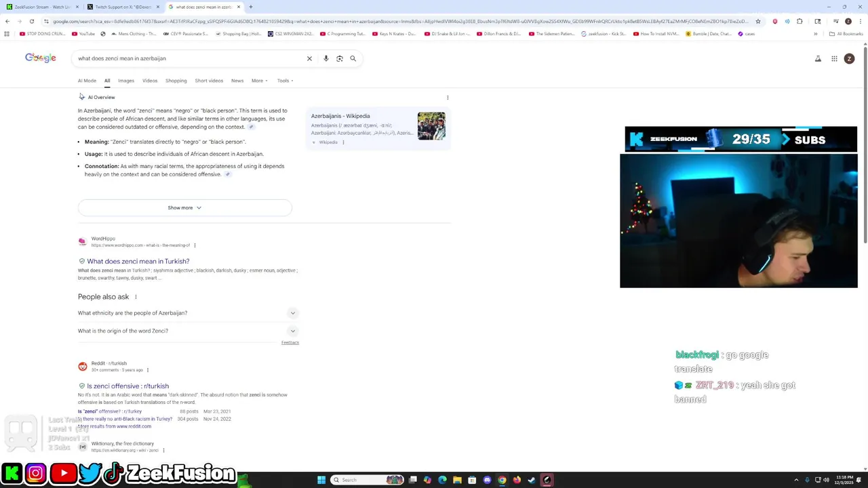Click into the Google search query field
Screen dimensions: 868x488
(190, 58)
